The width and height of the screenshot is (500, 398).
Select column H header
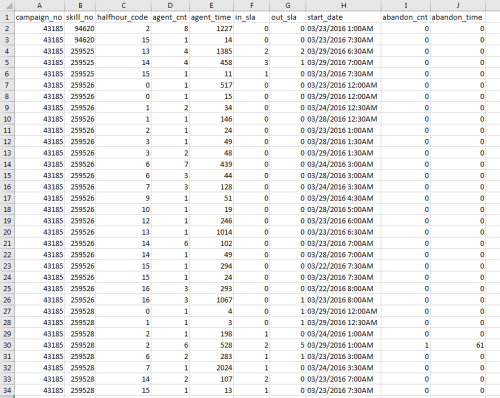tap(343, 6)
